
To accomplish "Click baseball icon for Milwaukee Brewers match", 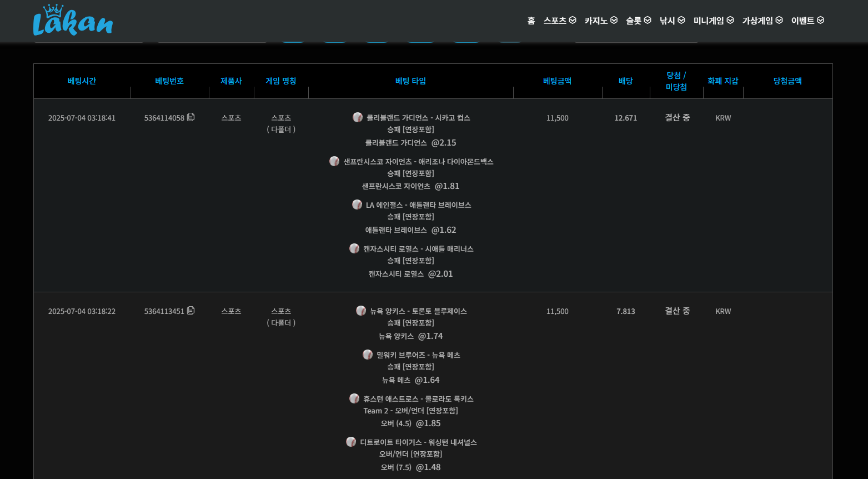I will [x=368, y=355].
